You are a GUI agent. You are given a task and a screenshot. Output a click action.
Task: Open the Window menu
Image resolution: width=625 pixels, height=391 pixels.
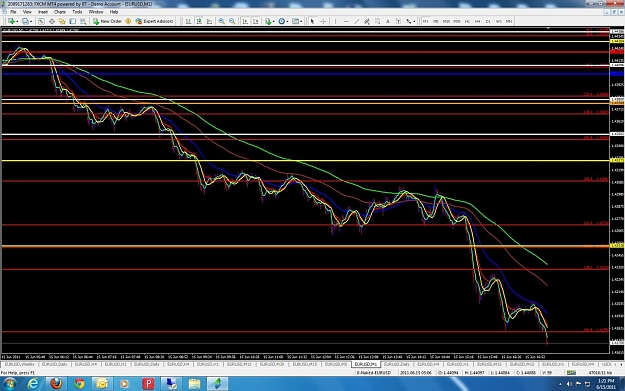pos(96,12)
